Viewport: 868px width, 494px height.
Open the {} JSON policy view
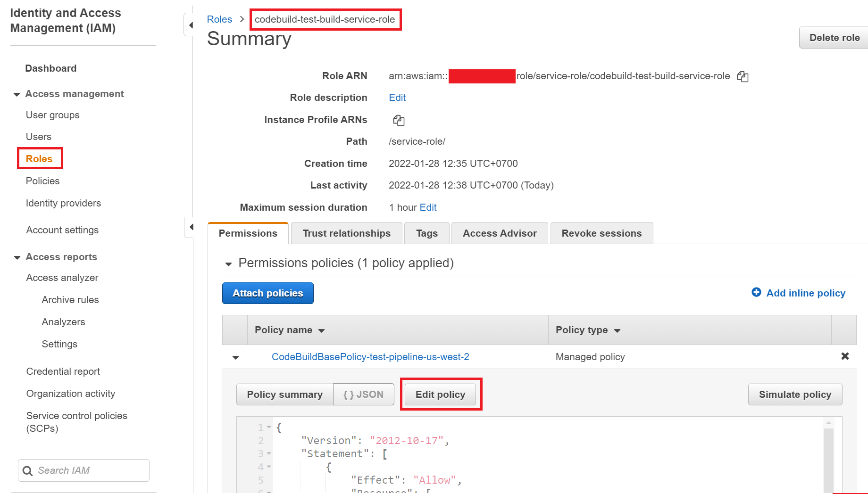pos(363,394)
